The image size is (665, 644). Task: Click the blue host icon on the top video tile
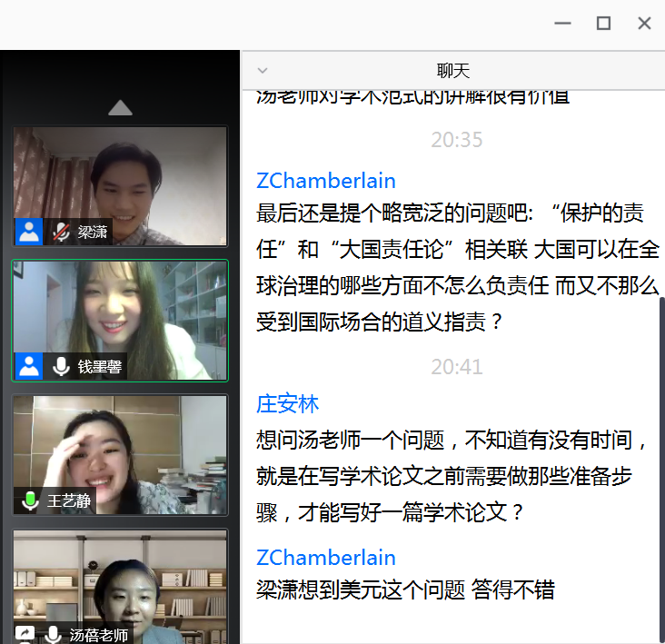(29, 232)
